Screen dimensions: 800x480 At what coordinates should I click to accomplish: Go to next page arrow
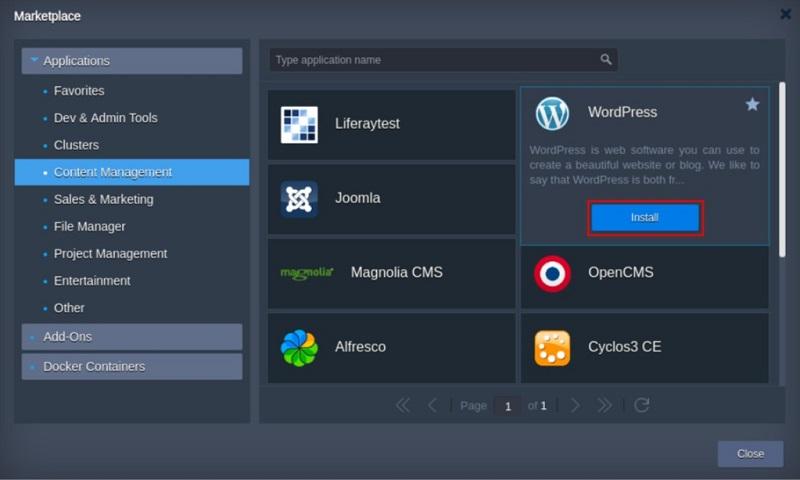(575, 406)
